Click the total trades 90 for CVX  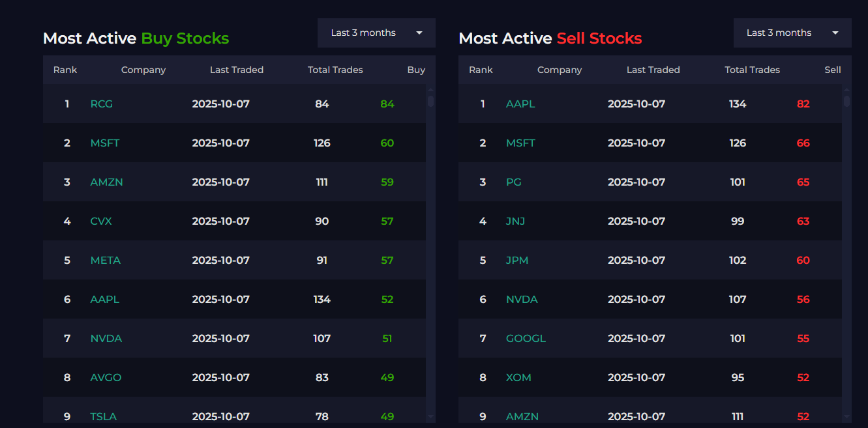pyautogui.click(x=322, y=221)
